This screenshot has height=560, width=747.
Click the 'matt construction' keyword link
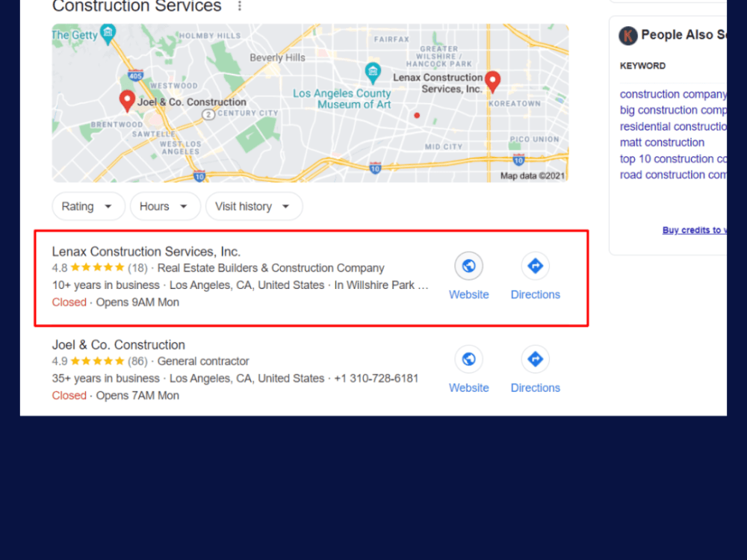pyautogui.click(x=662, y=143)
